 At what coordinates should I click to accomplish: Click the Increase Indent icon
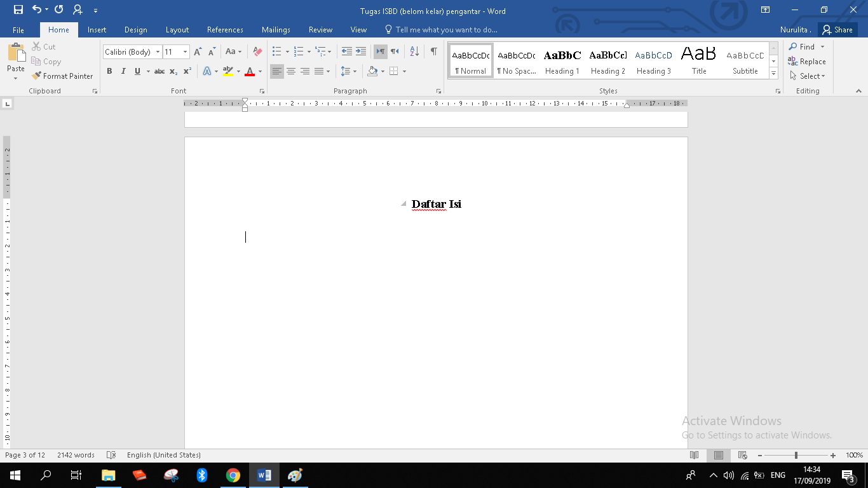pyautogui.click(x=361, y=51)
